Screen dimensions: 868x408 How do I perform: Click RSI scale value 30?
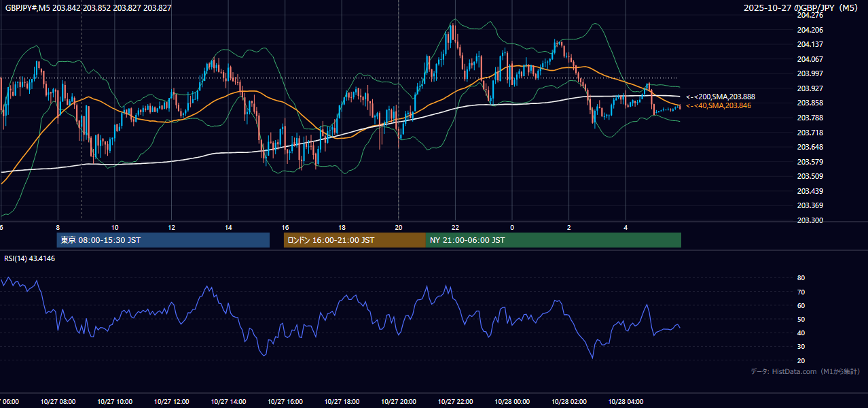coord(801,347)
